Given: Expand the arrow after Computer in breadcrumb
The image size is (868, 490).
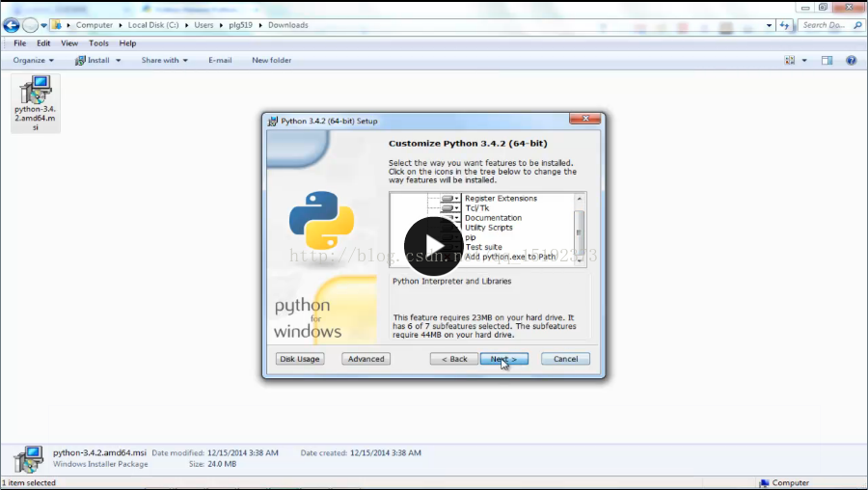Looking at the screenshot, I should coord(121,25).
